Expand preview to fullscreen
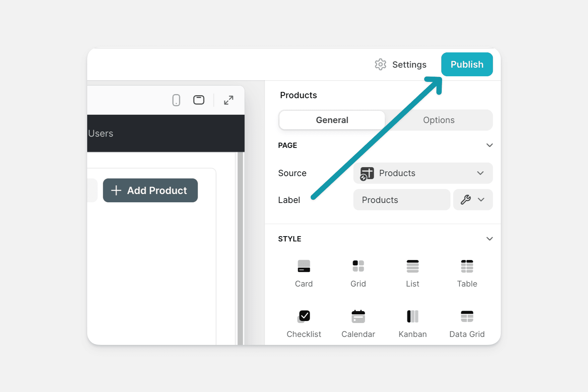The height and width of the screenshot is (392, 588). pyautogui.click(x=229, y=100)
